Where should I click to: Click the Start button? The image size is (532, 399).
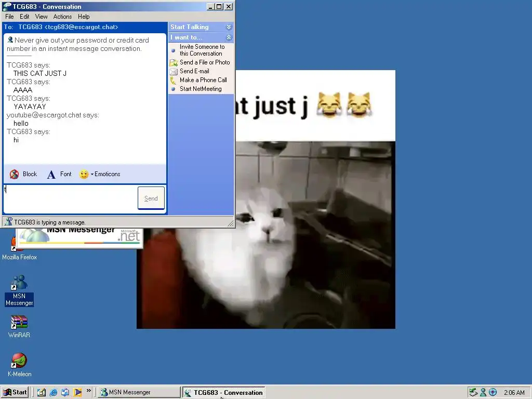[15, 392]
